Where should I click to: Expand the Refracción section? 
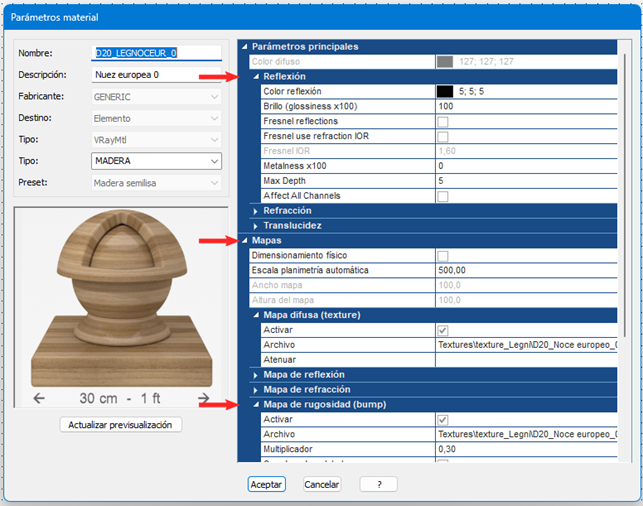click(x=255, y=211)
